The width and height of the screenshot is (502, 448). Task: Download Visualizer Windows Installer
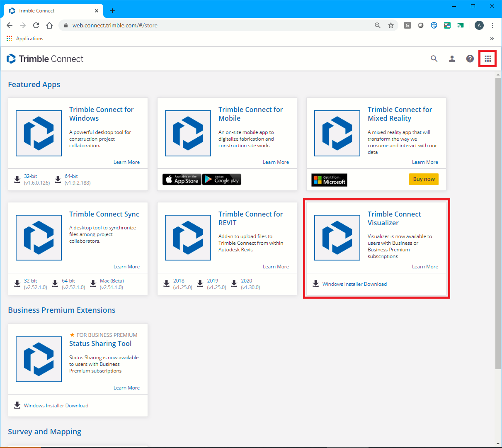pos(354,284)
